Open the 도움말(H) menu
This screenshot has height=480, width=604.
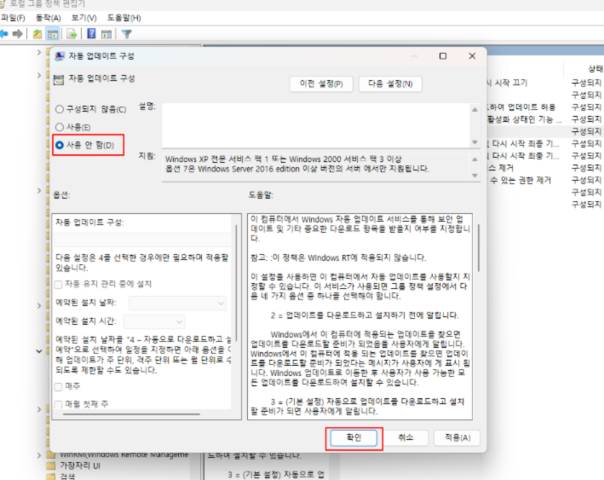[x=124, y=18]
